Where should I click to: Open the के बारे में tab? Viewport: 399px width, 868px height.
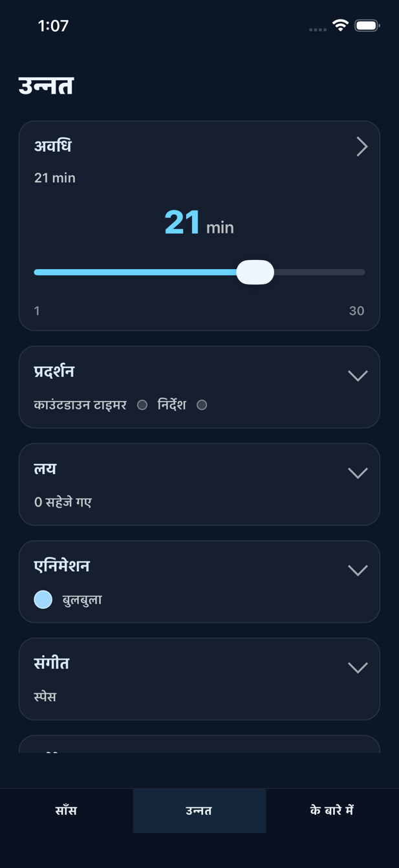pos(332,810)
